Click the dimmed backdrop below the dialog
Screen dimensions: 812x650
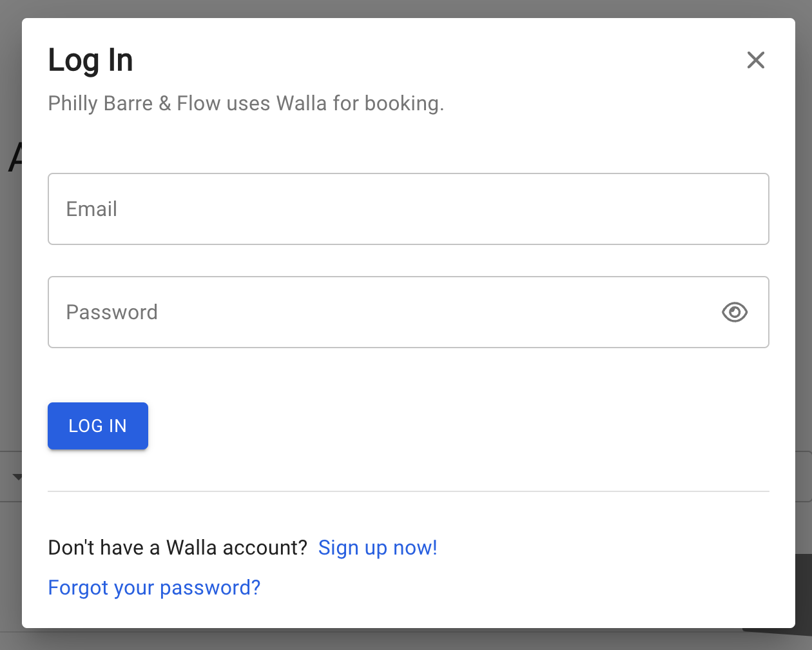[x=406, y=640]
